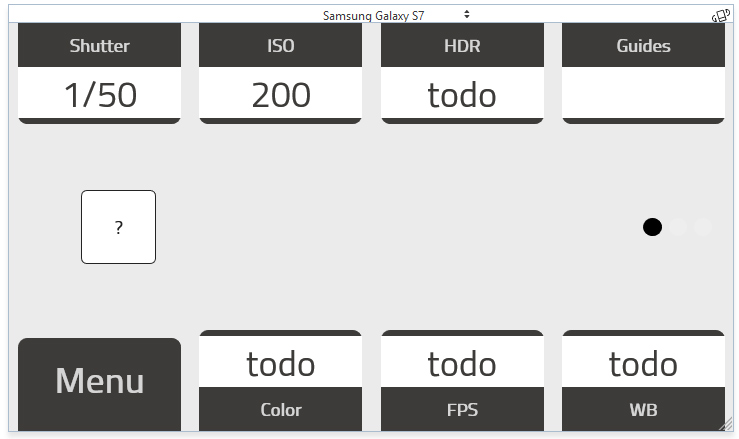Open the Menu button
Viewport: 739px width, 439px height.
coord(100,382)
